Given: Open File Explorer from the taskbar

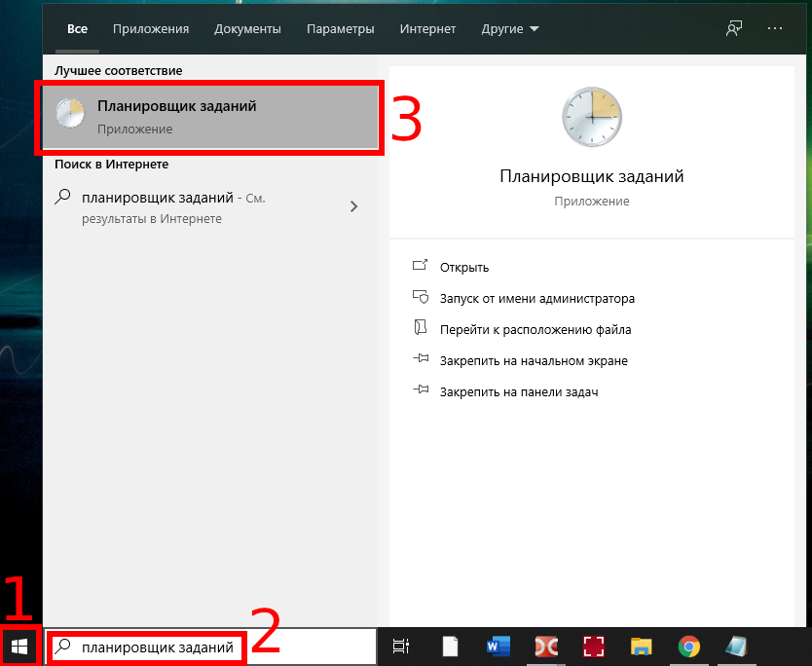Looking at the screenshot, I should (x=641, y=647).
